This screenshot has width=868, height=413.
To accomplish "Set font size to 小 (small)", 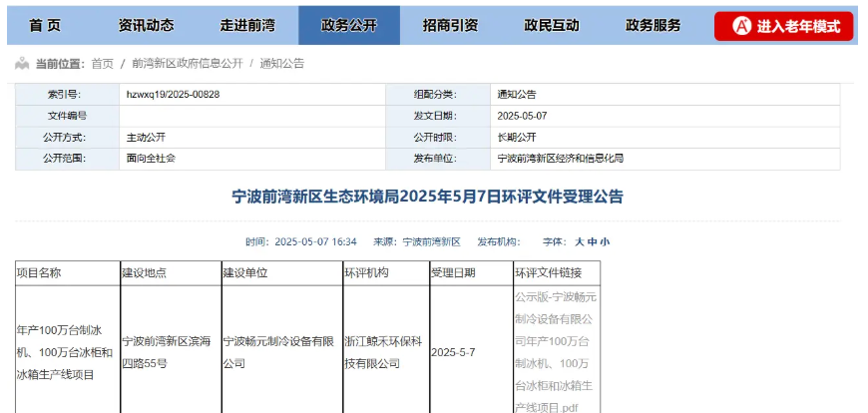I will tap(605, 242).
